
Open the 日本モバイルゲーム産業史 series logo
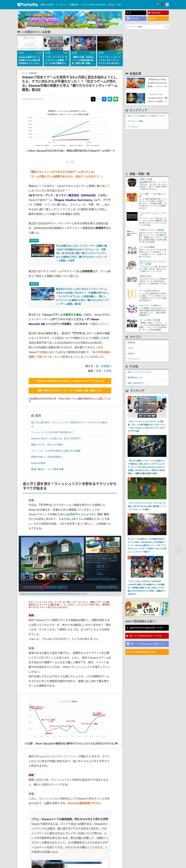tap(132, 233)
